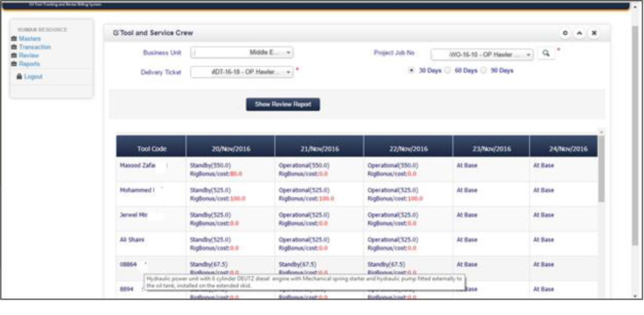Open the Review menu in sidebar
644x315 pixels.
(29, 56)
